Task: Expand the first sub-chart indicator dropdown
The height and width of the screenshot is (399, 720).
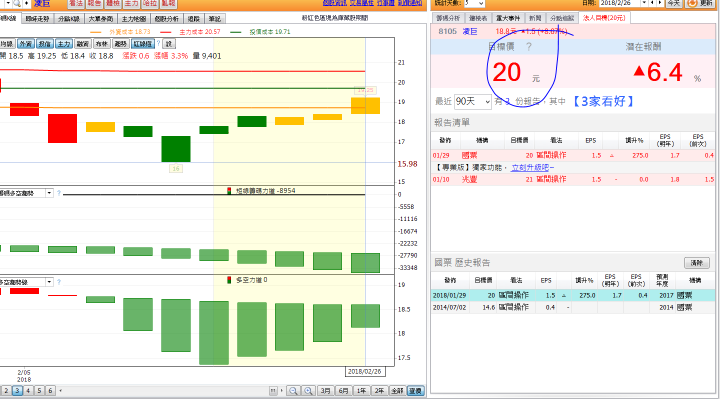Action: tap(49, 193)
